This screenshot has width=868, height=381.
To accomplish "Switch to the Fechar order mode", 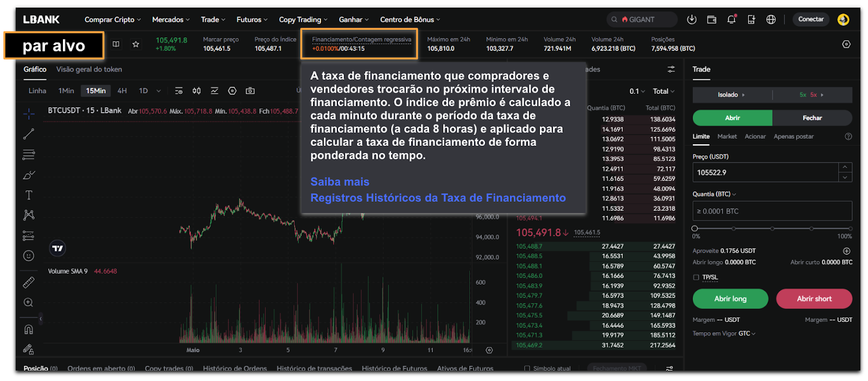I will 812,118.
